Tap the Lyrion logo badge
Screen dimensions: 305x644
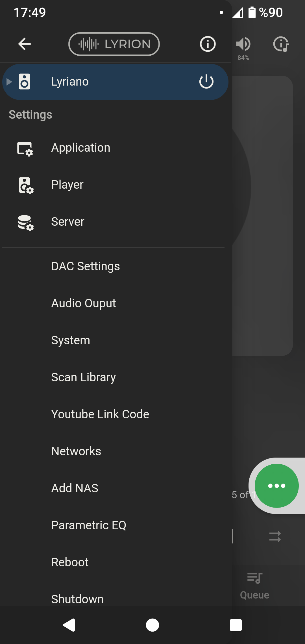pyautogui.click(x=114, y=44)
